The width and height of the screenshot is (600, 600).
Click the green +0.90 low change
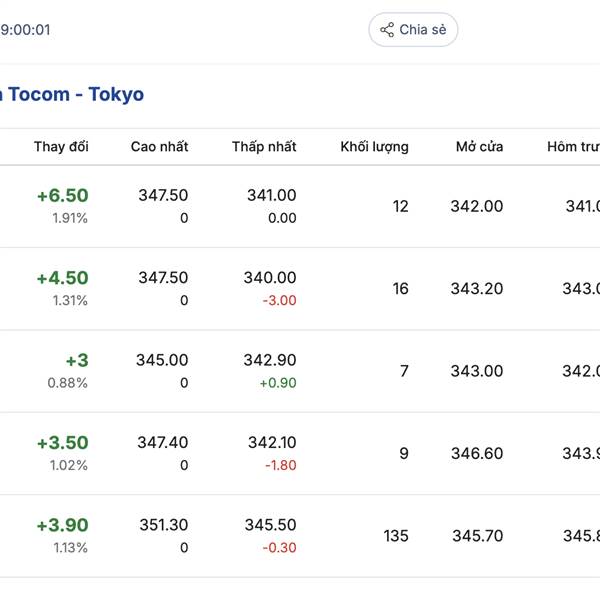pyautogui.click(x=278, y=383)
